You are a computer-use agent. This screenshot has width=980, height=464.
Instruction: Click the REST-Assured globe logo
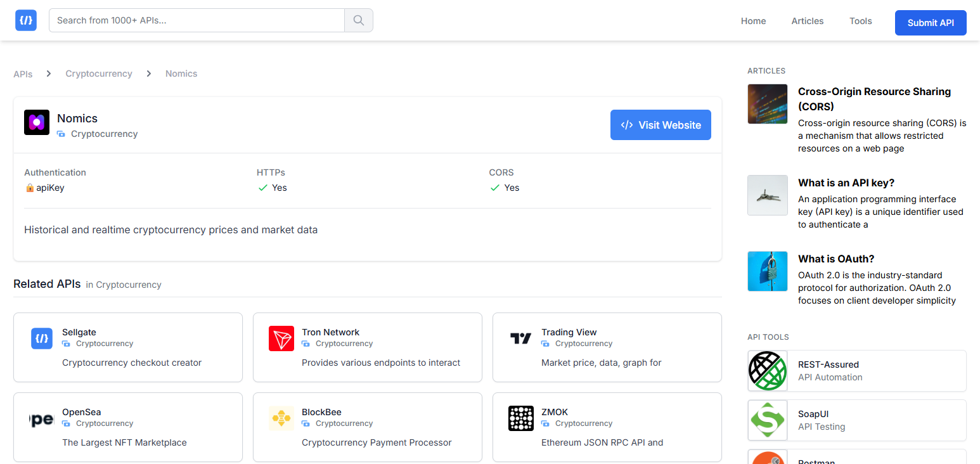[x=768, y=371]
